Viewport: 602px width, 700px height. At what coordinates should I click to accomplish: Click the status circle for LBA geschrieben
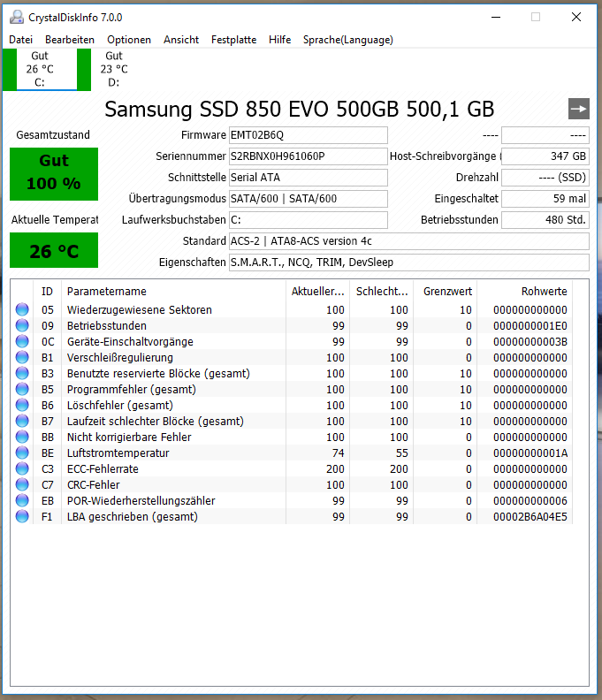[x=22, y=516]
